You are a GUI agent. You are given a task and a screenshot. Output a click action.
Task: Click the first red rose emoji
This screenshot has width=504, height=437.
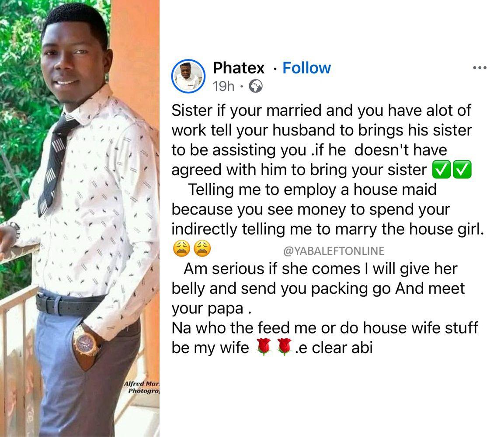click(x=264, y=347)
